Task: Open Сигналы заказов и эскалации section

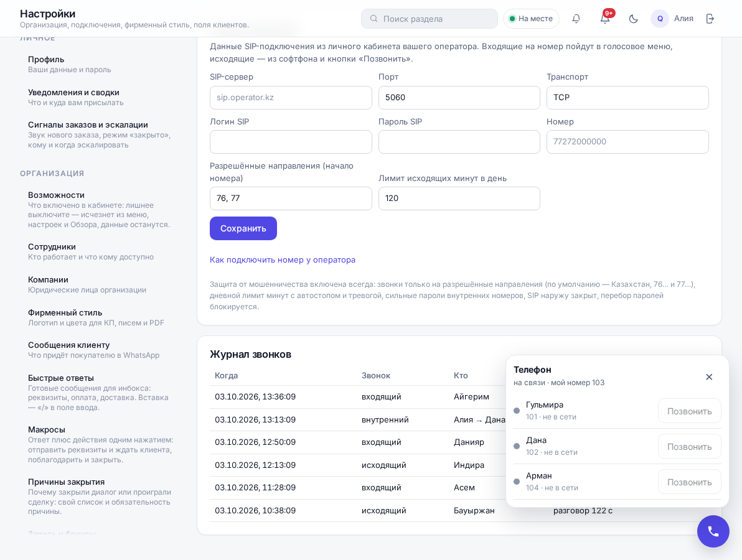Action: coord(99,134)
